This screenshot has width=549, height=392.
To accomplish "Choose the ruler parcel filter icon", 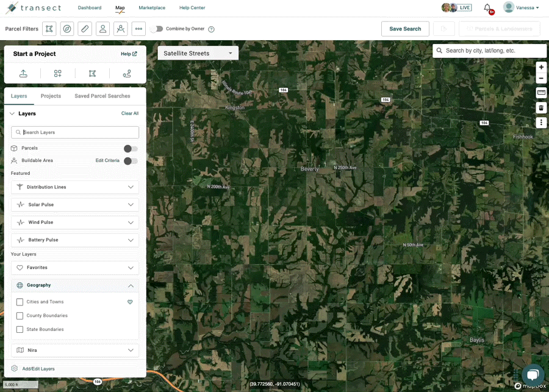I will pyautogui.click(x=85, y=29).
